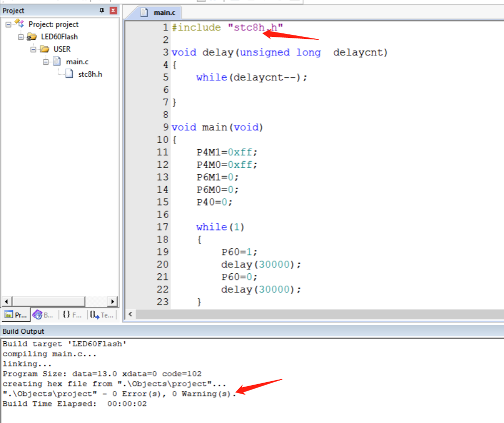Click the delay(30000) call on line 22
The image size is (504, 423).
point(261,290)
